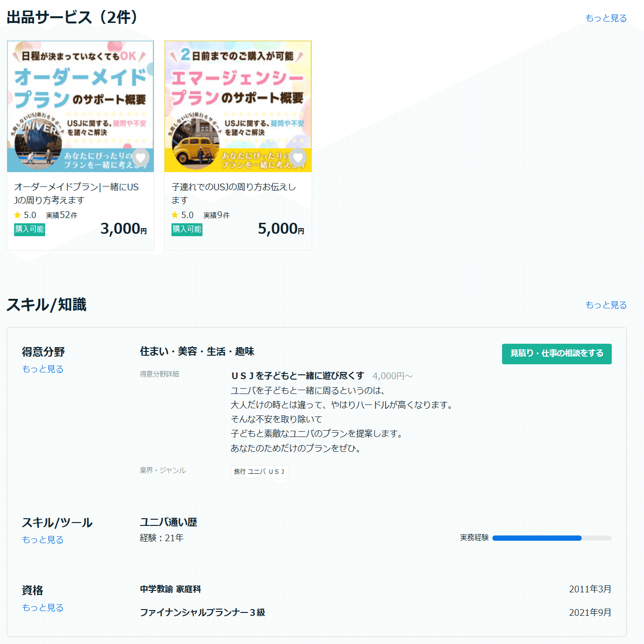The image size is (644, 644).
Task: Click the 5,000円 price
Action: point(281,229)
